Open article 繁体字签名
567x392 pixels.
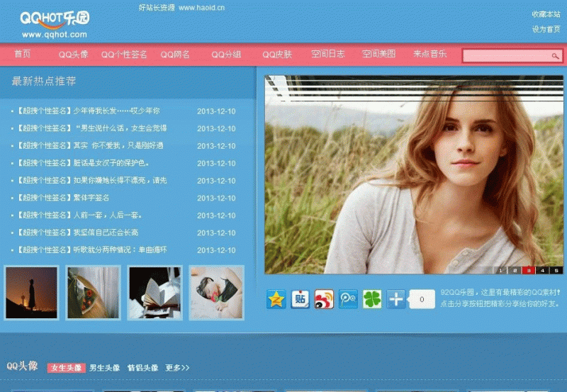91,198
